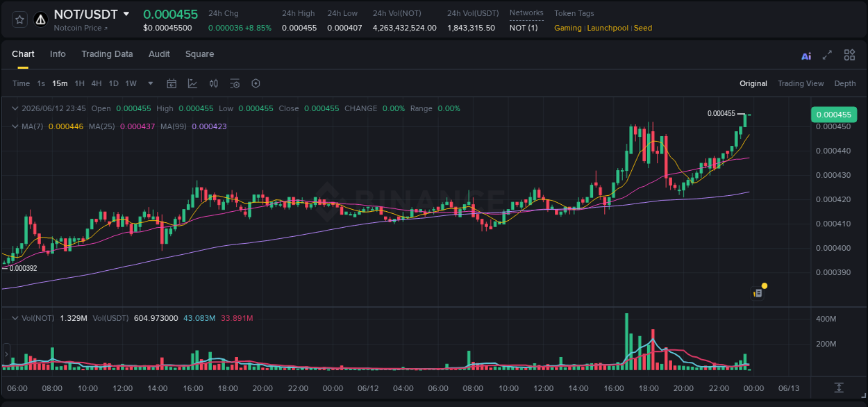Open hexagon chart settings icon
The height and width of the screenshot is (407, 868).
point(256,83)
